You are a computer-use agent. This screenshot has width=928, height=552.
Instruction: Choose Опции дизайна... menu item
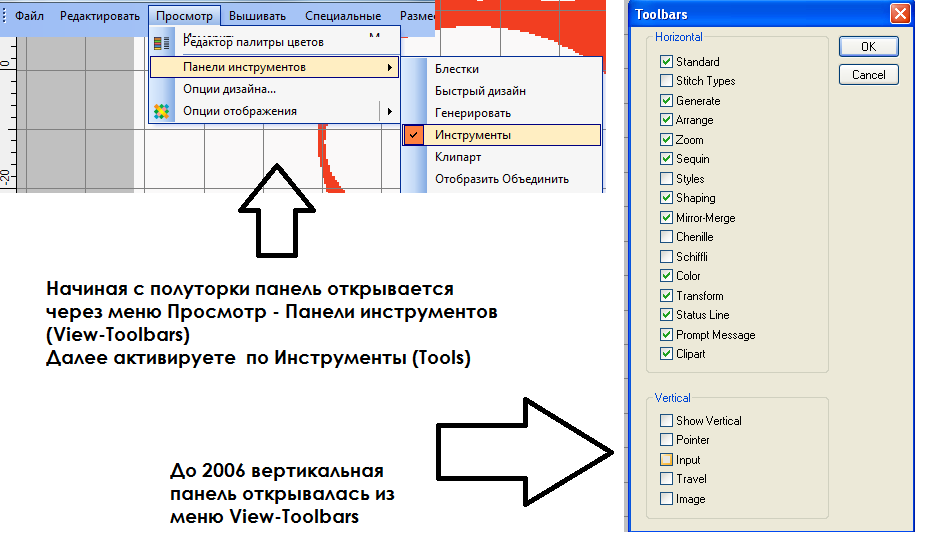coord(275,89)
